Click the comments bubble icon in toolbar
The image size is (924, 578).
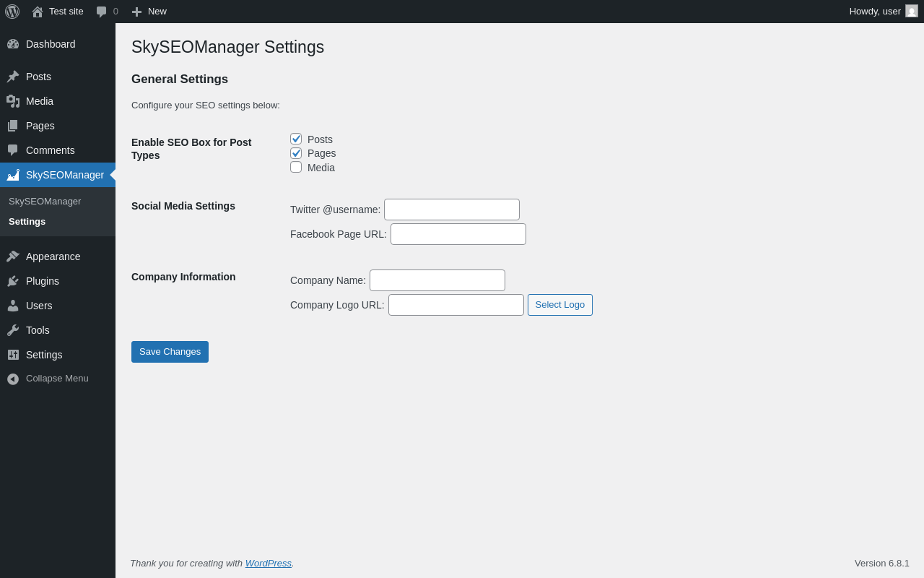pos(101,12)
